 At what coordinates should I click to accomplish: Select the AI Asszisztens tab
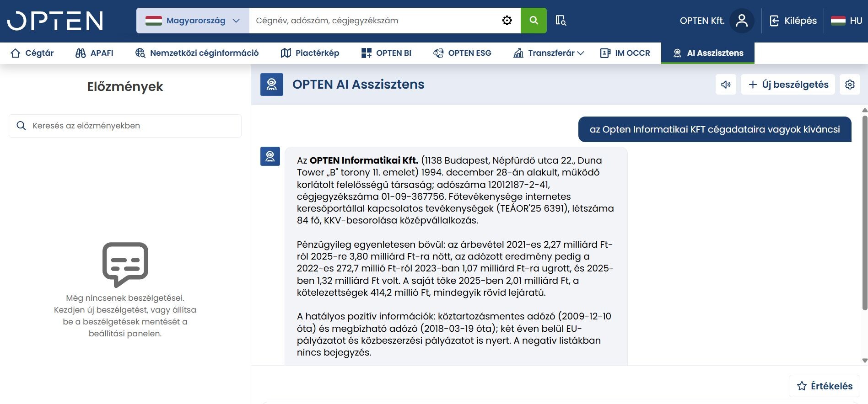coord(708,53)
